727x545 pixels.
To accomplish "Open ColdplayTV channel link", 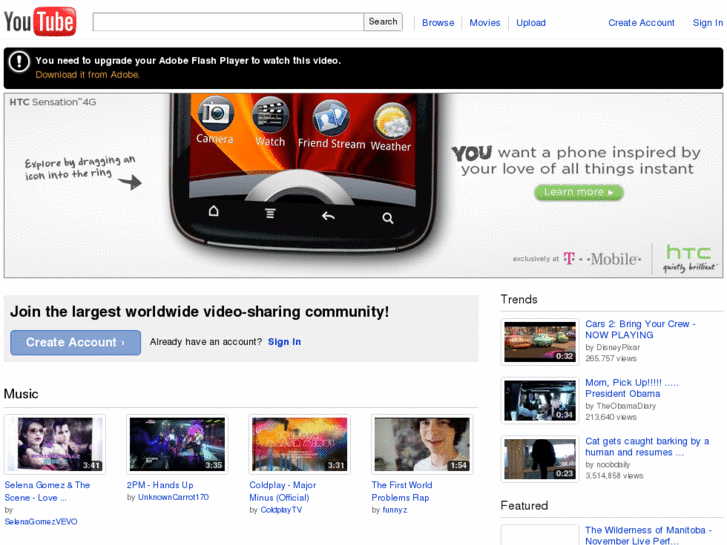I will point(281,510).
